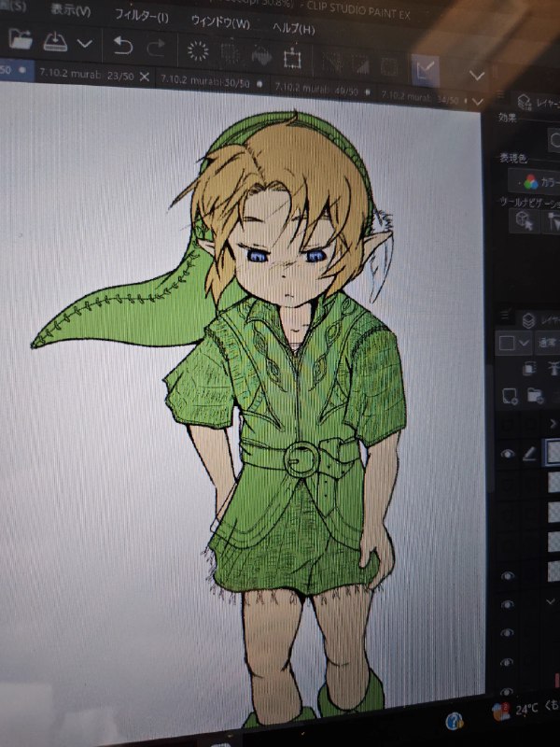Click the pencil edit-target icon on the selected layer
The height and width of the screenshot is (747, 560).
coord(529,454)
